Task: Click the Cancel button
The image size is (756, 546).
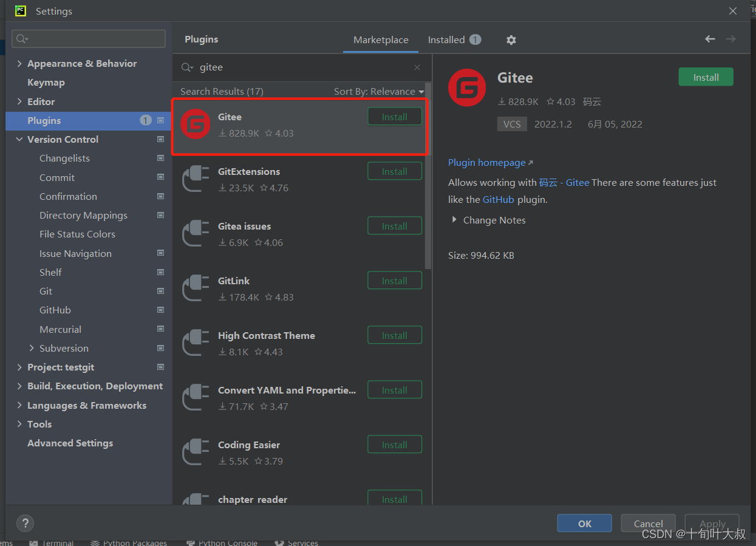Action: [x=649, y=524]
